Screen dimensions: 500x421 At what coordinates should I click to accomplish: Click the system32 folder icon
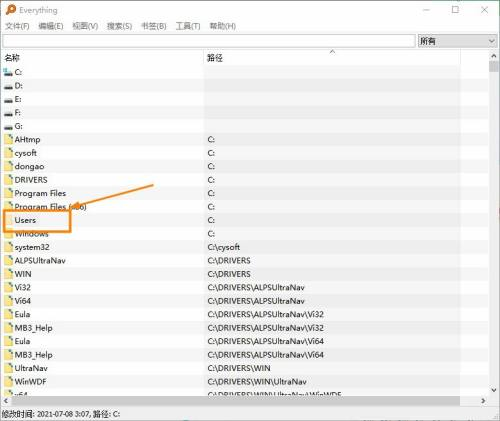pyautogui.click(x=8, y=247)
